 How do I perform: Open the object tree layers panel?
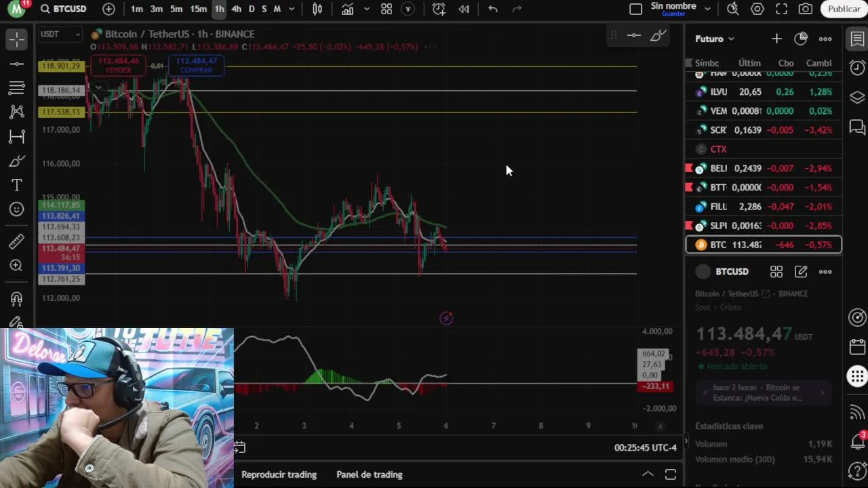tap(857, 97)
